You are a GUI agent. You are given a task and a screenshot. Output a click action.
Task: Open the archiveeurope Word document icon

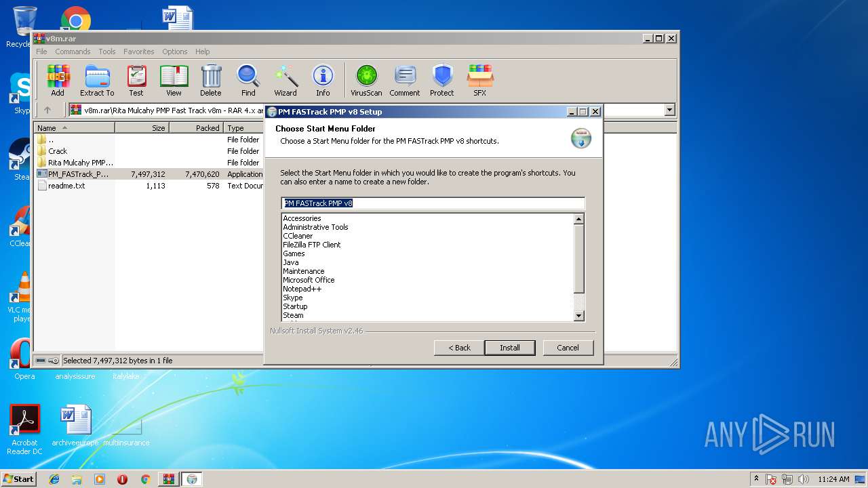(x=75, y=426)
